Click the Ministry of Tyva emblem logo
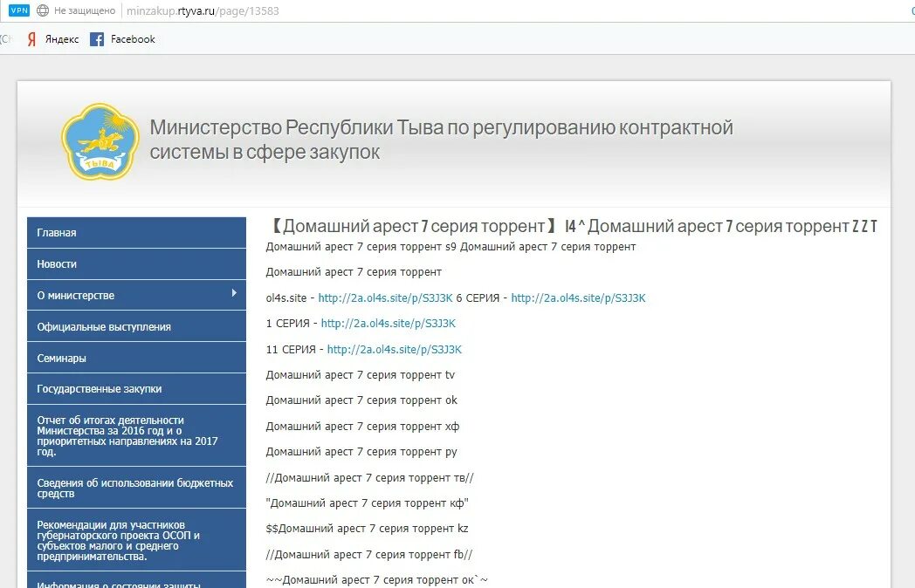 coord(101,140)
